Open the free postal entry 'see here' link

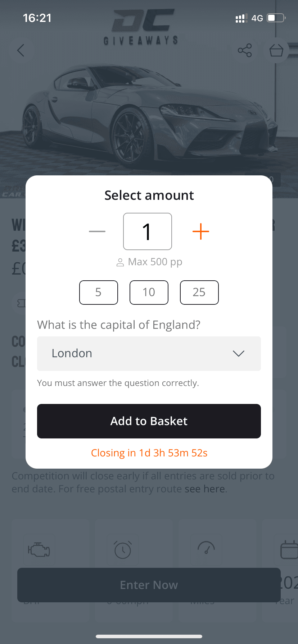click(x=205, y=489)
